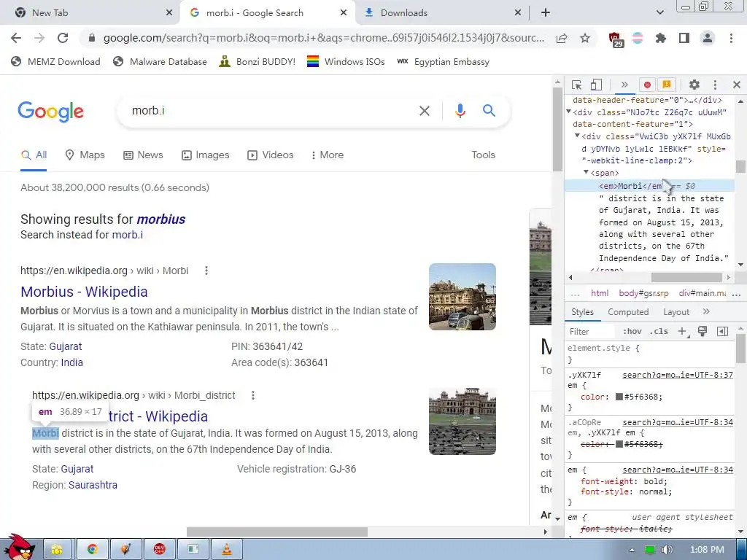Submit the search with the magnifier icon

(489, 111)
